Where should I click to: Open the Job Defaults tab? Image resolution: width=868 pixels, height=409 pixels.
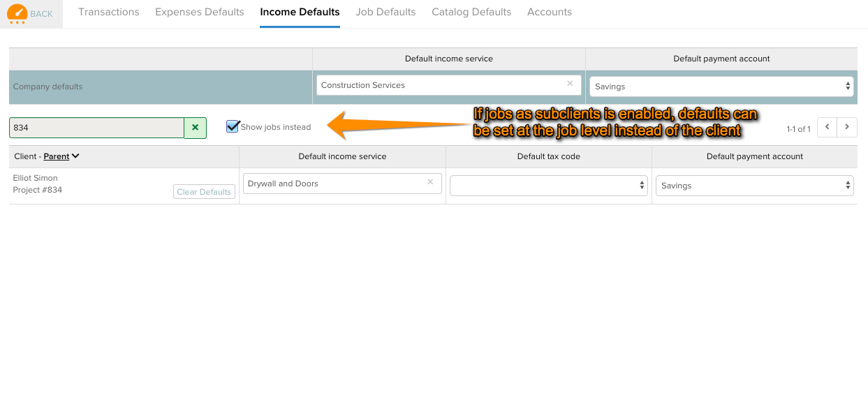tap(385, 12)
